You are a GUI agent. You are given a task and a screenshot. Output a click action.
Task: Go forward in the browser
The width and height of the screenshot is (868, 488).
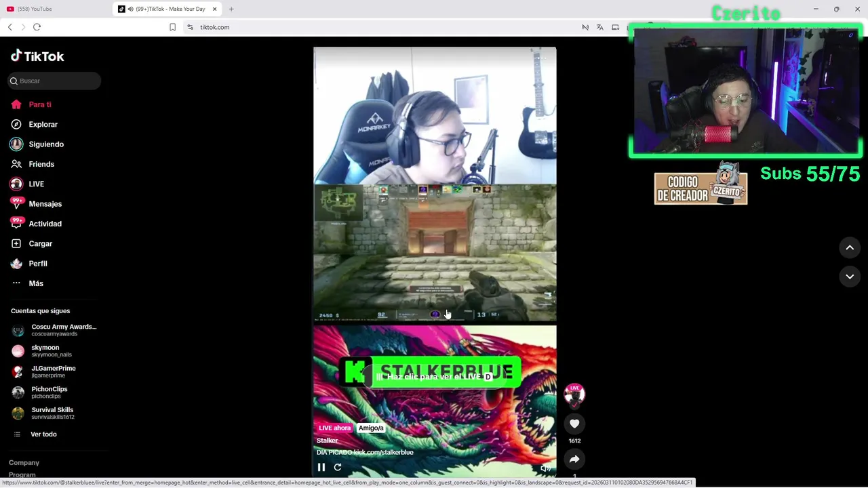point(23,27)
